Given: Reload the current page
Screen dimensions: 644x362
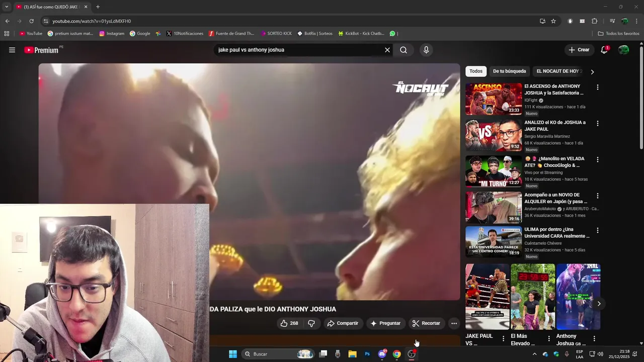Looking at the screenshot, I should pos(31,21).
